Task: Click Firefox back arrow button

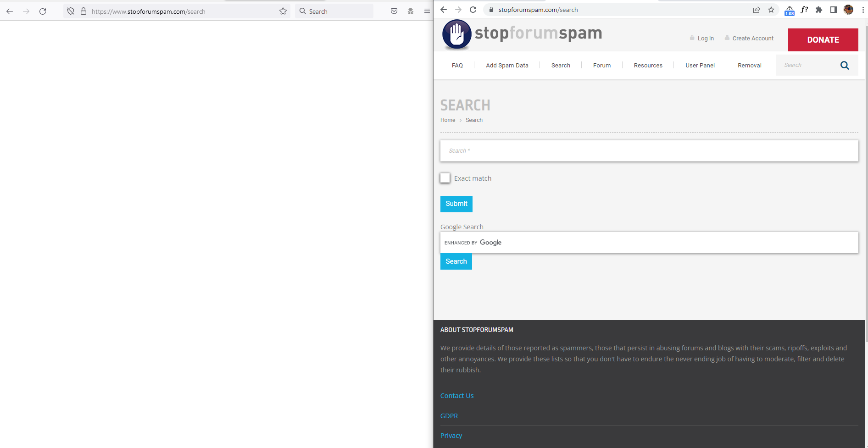Action: [10, 11]
